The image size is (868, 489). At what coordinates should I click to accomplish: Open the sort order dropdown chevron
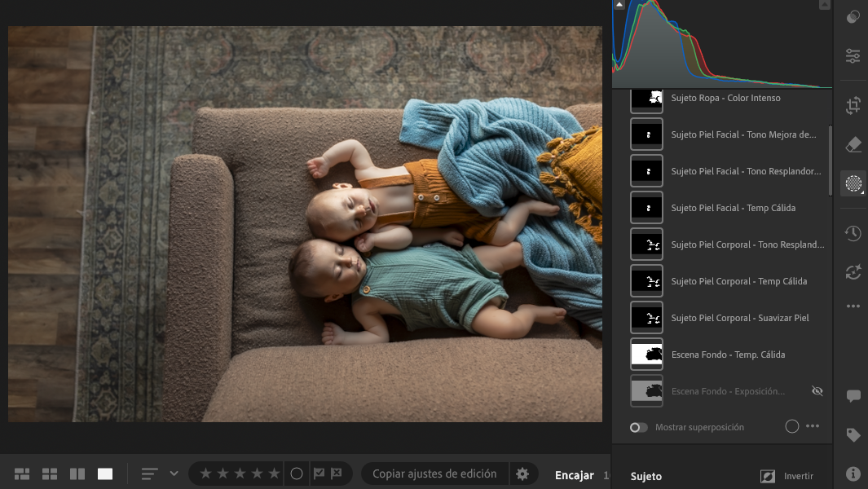click(174, 474)
